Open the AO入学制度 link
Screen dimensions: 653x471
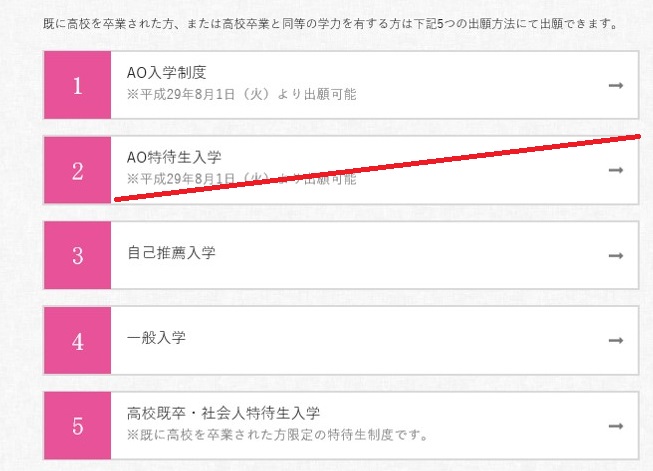point(167,72)
